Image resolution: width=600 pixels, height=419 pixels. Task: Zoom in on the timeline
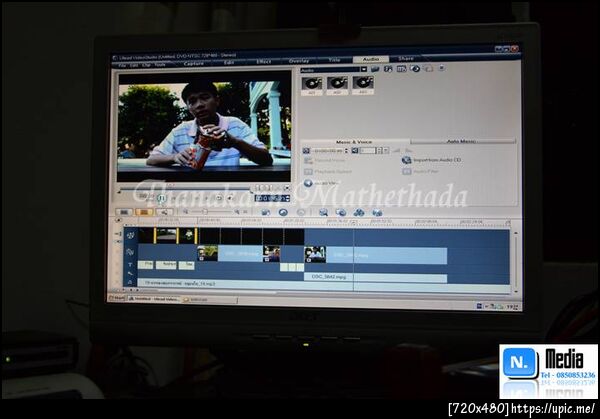coord(237,212)
